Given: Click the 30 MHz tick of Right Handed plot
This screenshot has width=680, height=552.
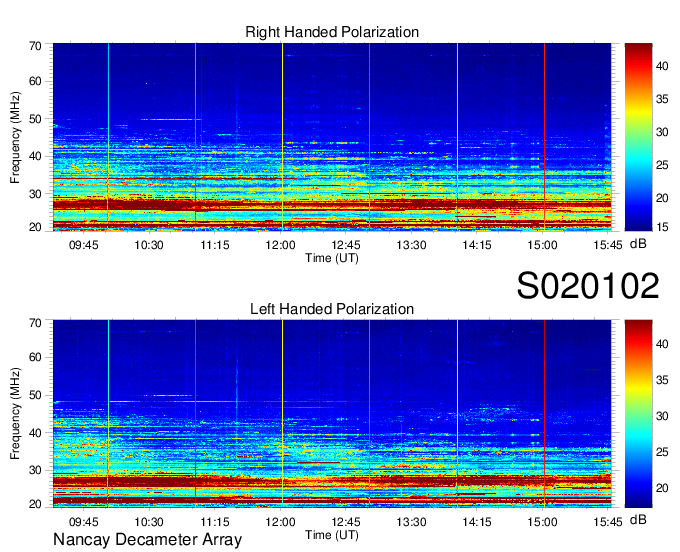Looking at the screenshot, I should pyautogui.click(x=36, y=194).
